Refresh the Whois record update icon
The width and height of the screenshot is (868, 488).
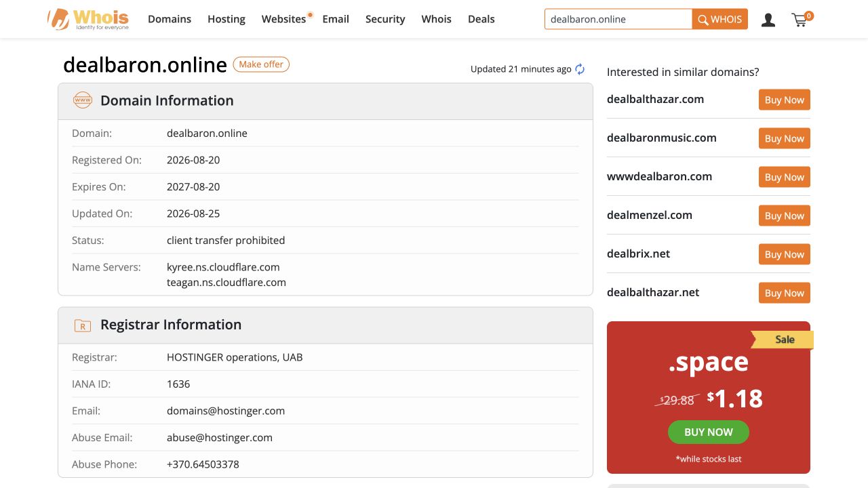[580, 69]
